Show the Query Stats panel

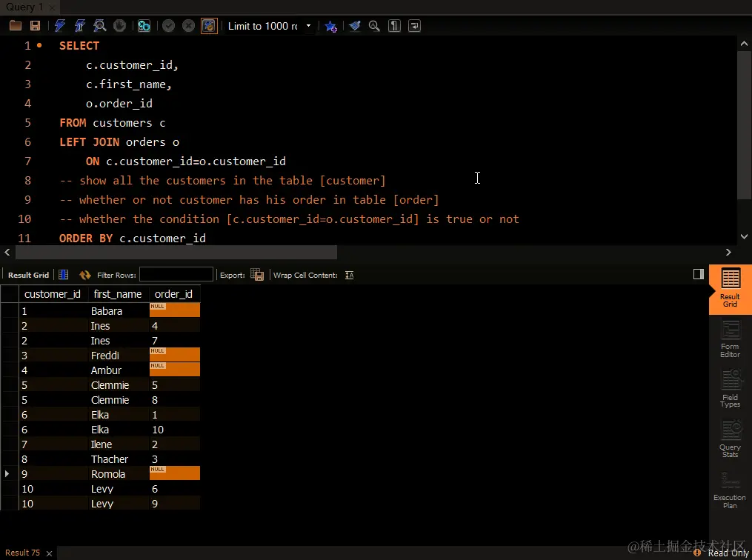(731, 440)
